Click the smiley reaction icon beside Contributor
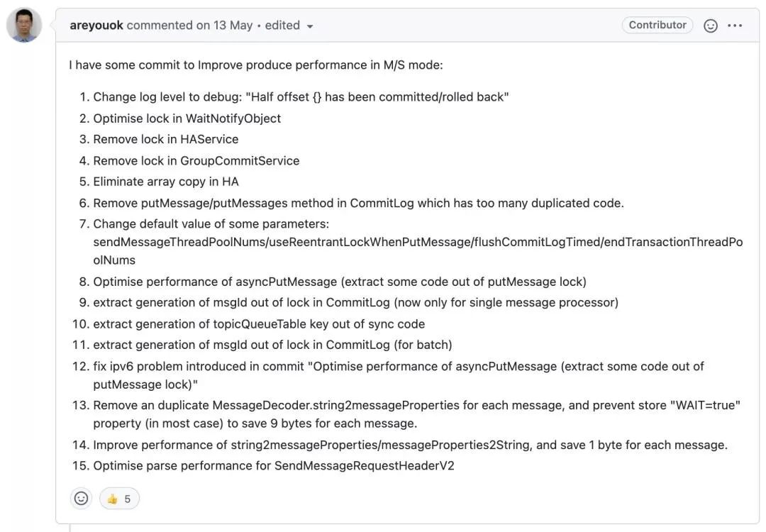Viewport: 766px width, 532px height. coord(710,26)
